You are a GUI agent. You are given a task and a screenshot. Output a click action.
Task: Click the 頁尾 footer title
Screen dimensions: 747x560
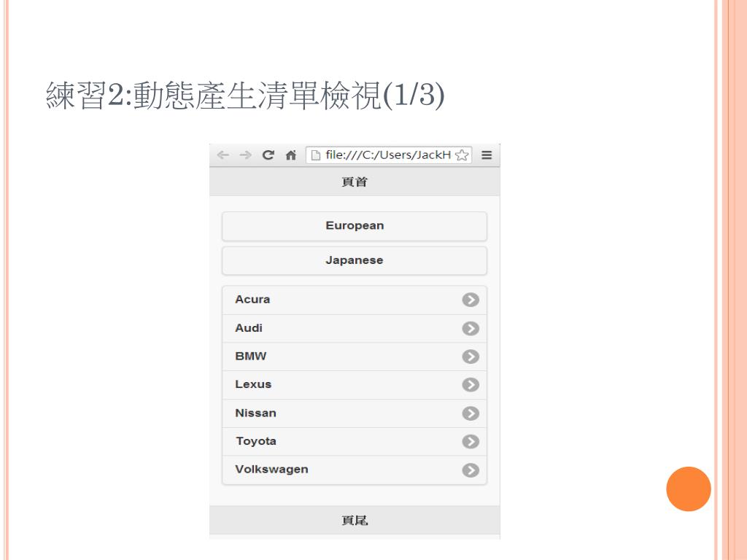[x=355, y=521]
